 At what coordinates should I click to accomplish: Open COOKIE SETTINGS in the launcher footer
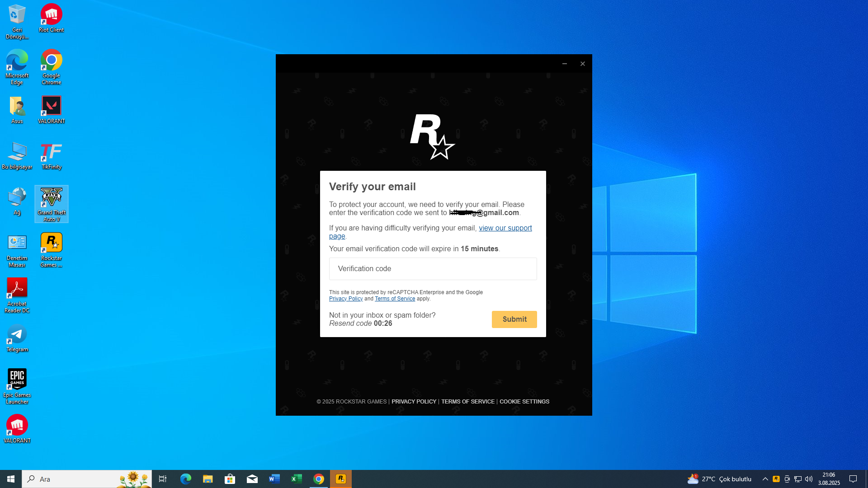(524, 402)
